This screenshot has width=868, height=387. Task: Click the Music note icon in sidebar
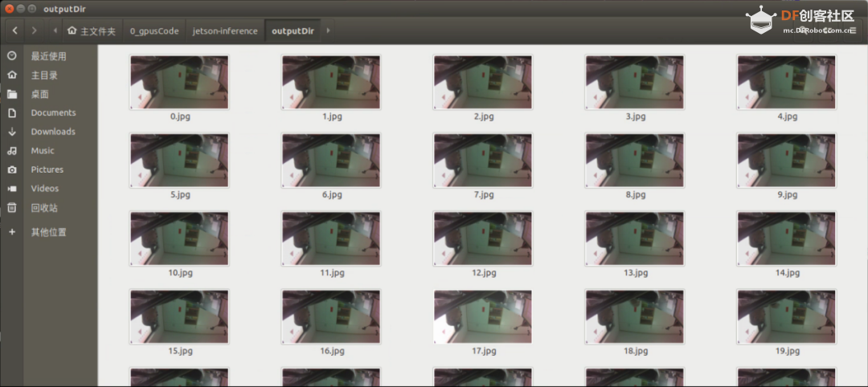click(12, 150)
